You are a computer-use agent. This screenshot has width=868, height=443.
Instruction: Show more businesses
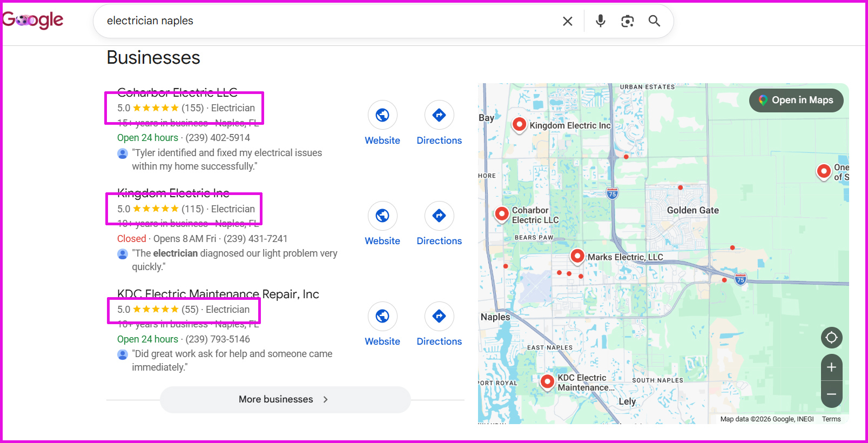click(285, 399)
